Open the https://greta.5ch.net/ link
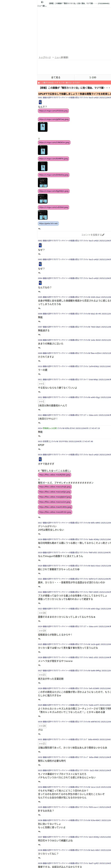Viewport: 111px width, 868px height. [x=48, y=223]
